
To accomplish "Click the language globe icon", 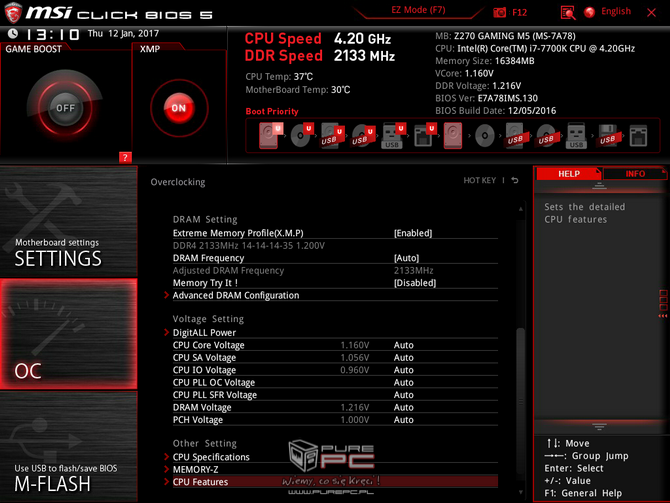I will (x=590, y=12).
